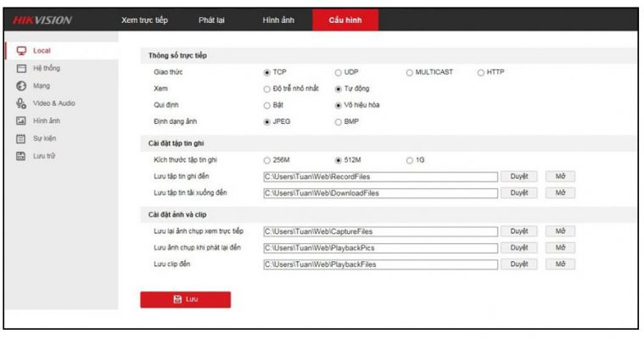Select the UDP protocol radio button
The image size is (644, 339).
click(339, 73)
